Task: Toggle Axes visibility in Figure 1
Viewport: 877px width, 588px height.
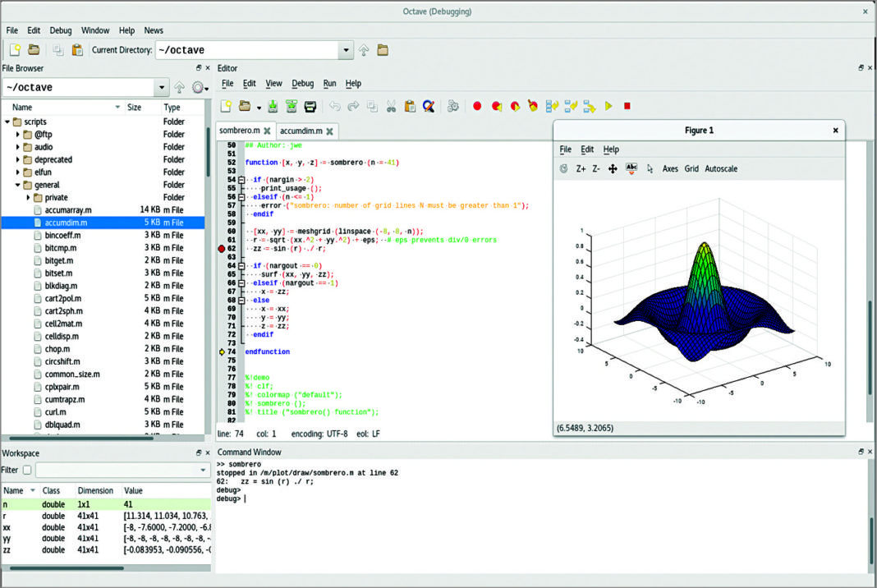Action: coord(669,168)
